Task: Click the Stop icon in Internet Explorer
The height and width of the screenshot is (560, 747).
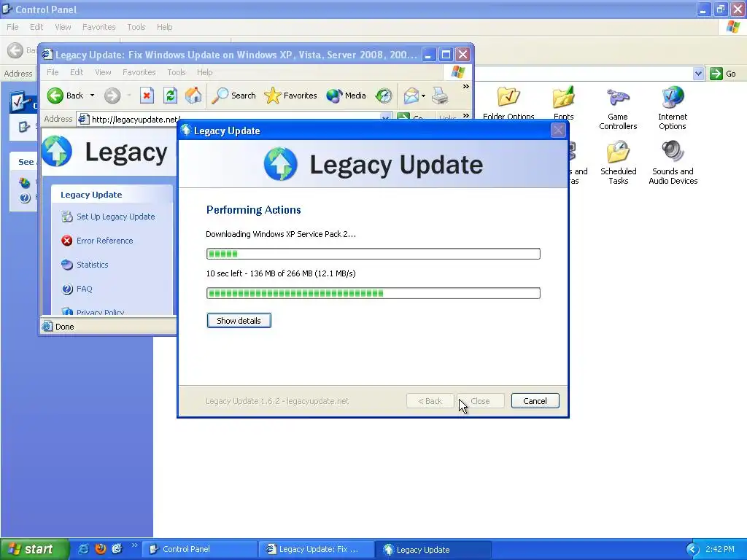Action: tap(147, 96)
